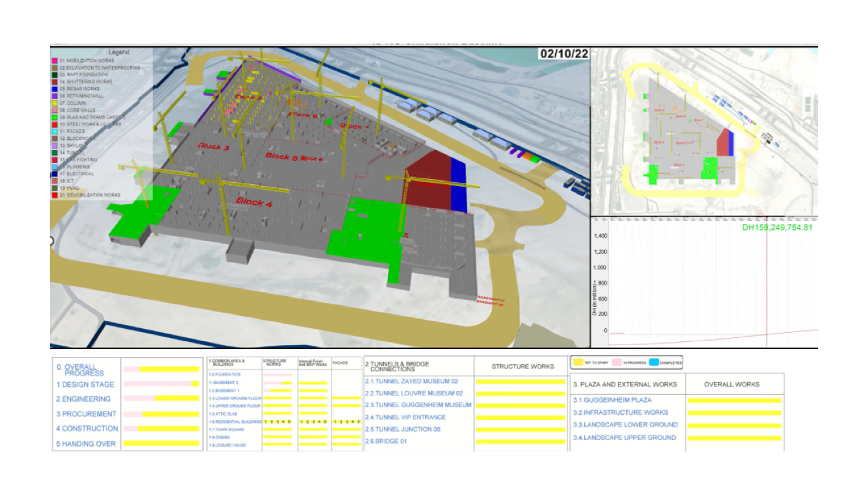
Task: Click the 02/10/22 date label
Action: (x=564, y=54)
